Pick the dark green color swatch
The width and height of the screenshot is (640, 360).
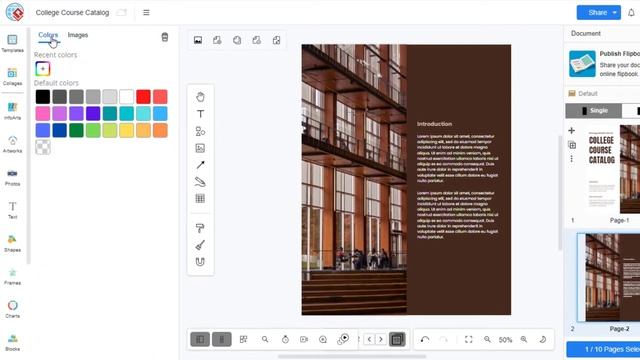click(76, 130)
